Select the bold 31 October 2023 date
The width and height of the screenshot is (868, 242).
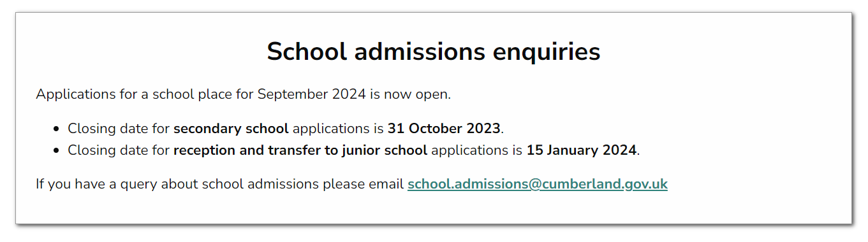[444, 129]
